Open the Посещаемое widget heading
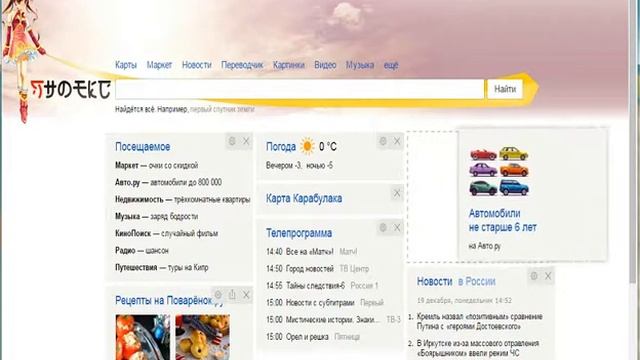 (142, 147)
